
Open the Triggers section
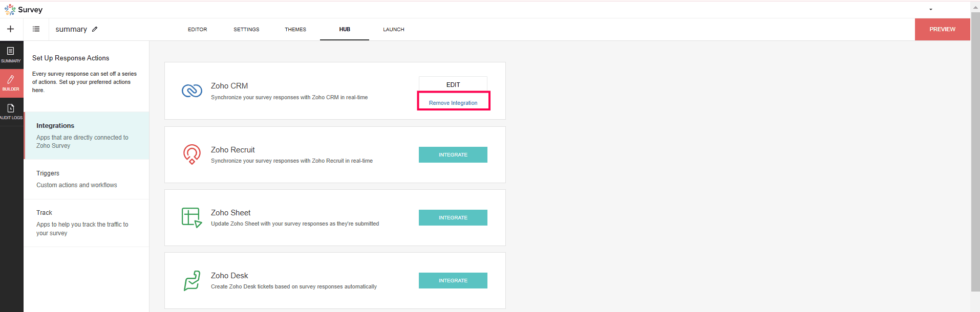tap(87, 179)
